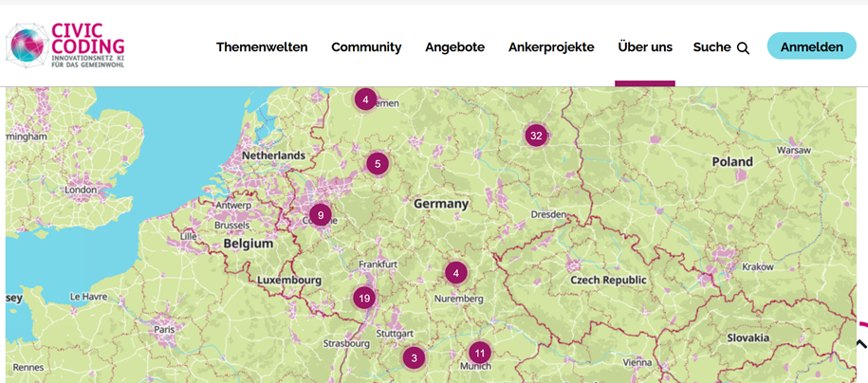Click the Anmelden button

point(811,46)
